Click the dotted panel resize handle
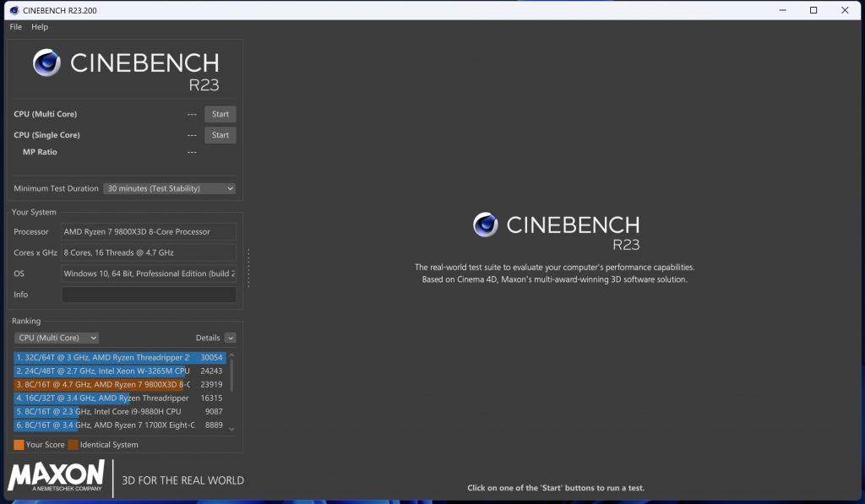The width and height of the screenshot is (865, 504). point(248,268)
